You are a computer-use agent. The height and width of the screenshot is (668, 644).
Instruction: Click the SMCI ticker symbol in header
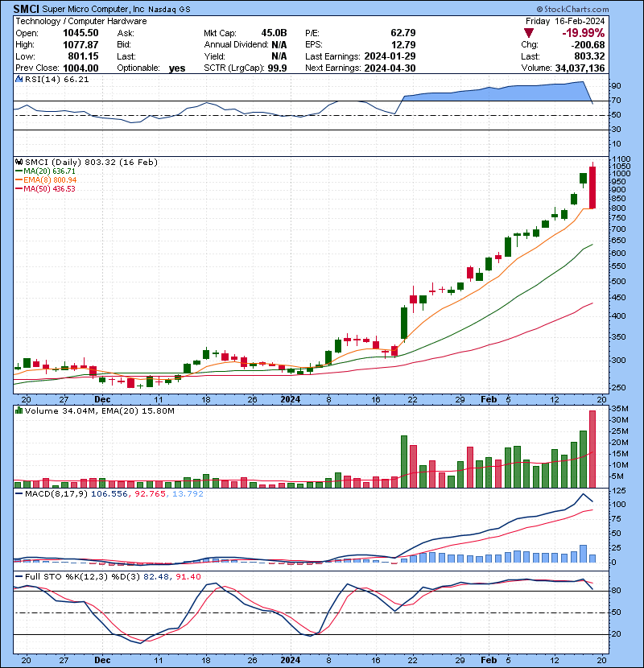click(x=27, y=9)
